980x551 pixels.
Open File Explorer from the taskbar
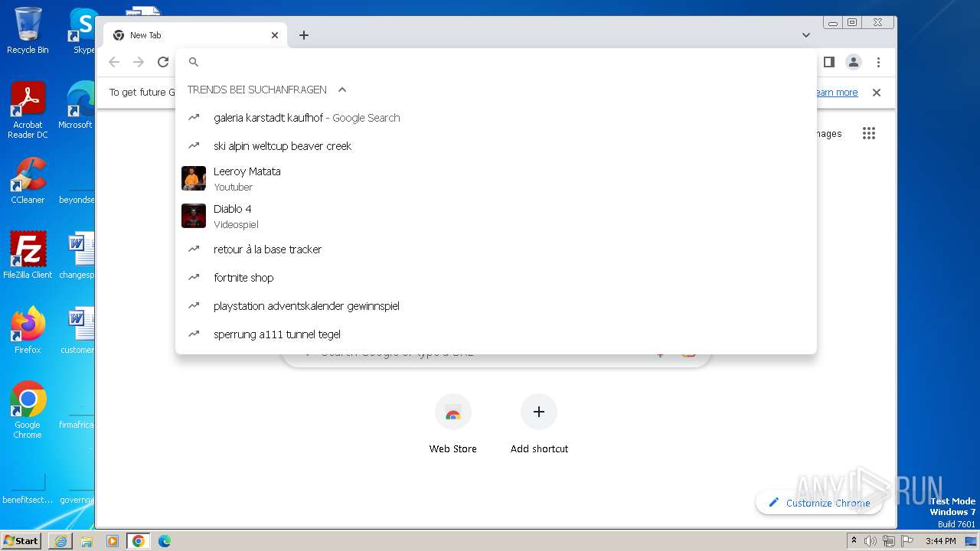point(87,541)
